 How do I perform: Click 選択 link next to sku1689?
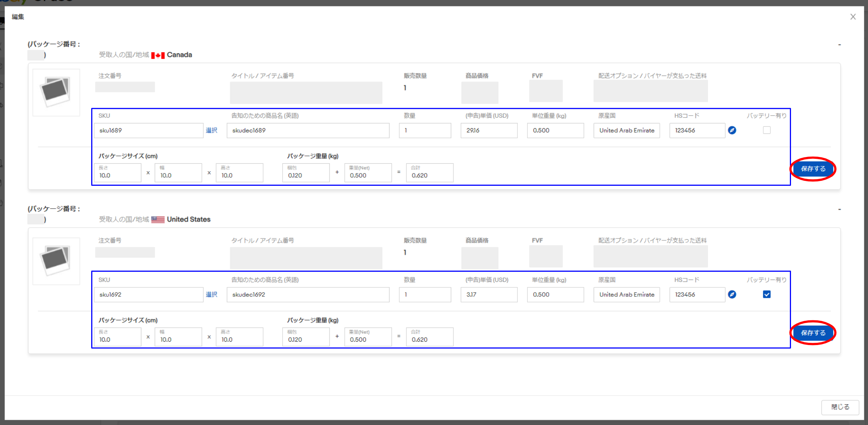click(x=212, y=130)
